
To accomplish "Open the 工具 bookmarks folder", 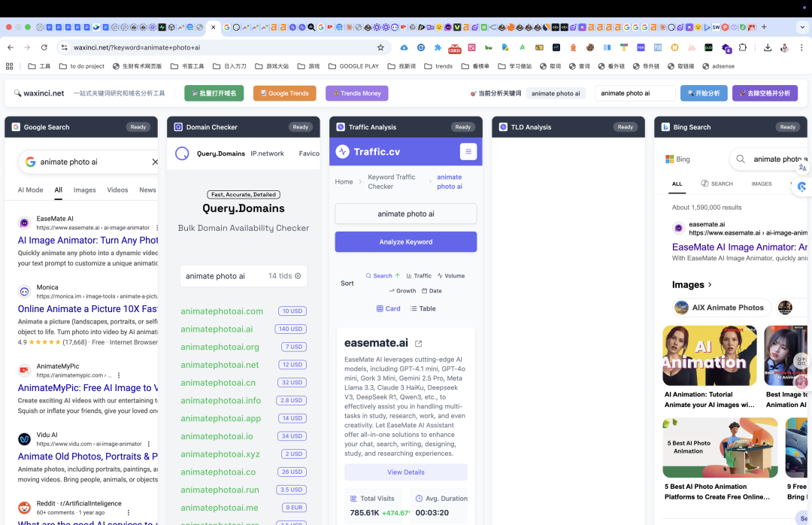I will [x=39, y=66].
